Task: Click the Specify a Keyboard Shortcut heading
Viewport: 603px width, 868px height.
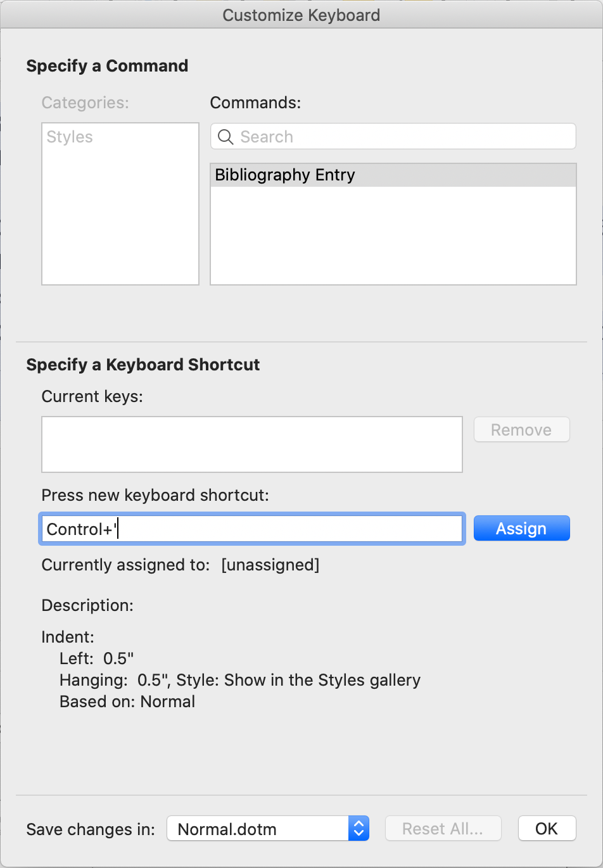Action: coord(143,365)
